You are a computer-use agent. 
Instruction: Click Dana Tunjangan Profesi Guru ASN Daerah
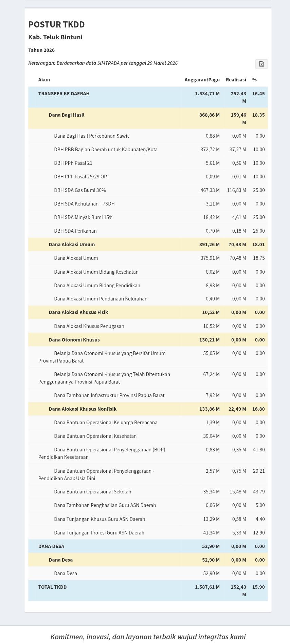tap(99, 533)
